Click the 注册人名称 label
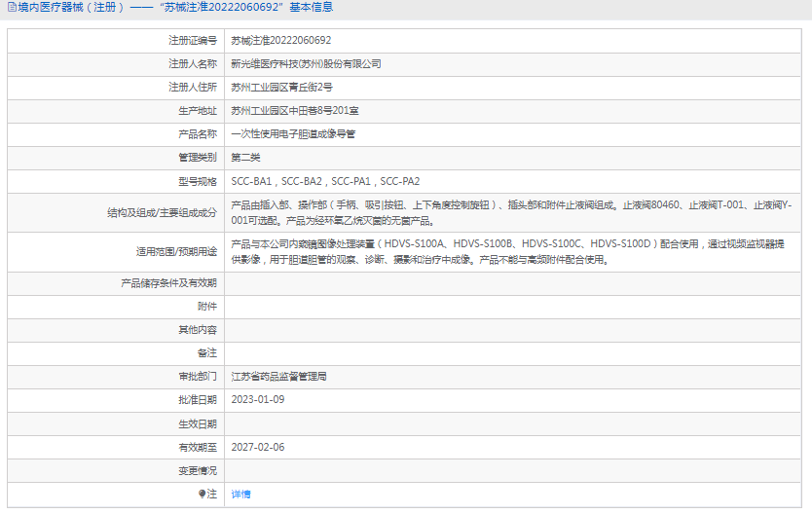This screenshot has height=514, width=812. click(193, 63)
